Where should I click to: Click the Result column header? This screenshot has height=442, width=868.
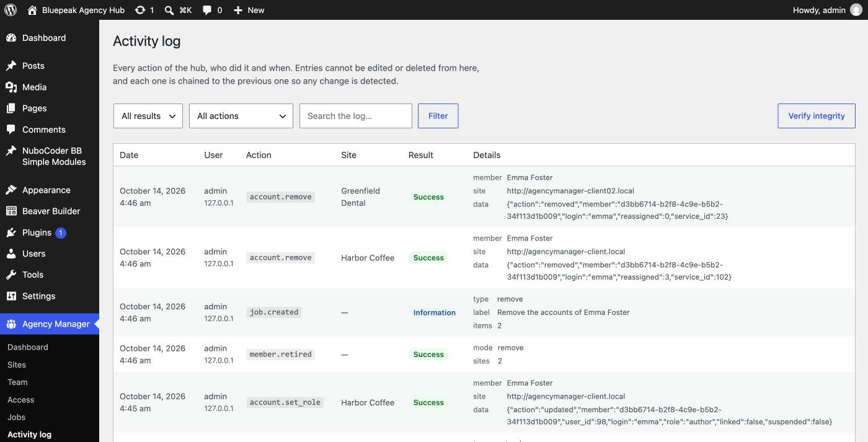(x=421, y=155)
